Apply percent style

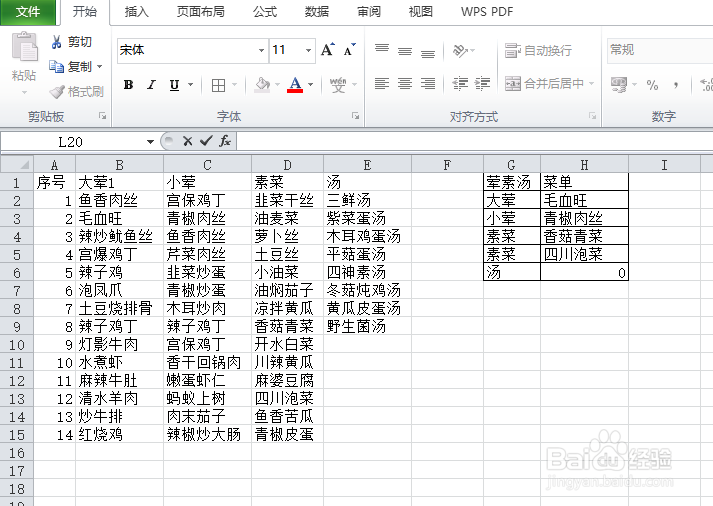652,85
